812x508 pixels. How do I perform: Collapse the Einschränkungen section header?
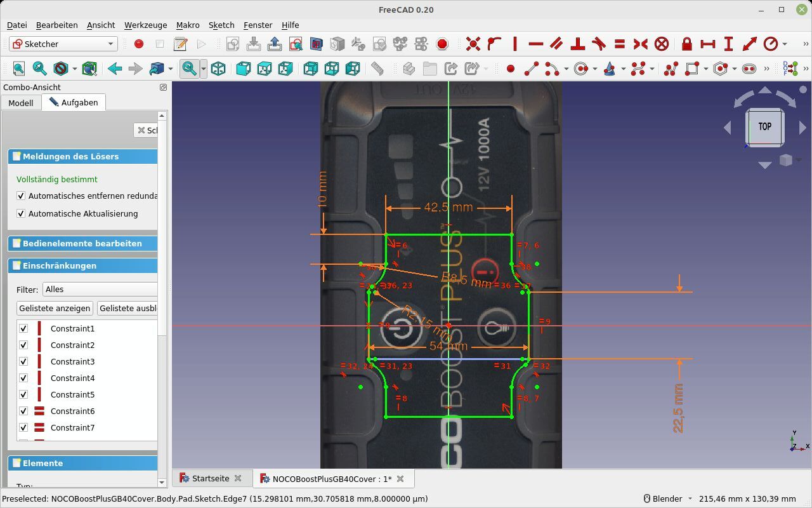(x=83, y=265)
